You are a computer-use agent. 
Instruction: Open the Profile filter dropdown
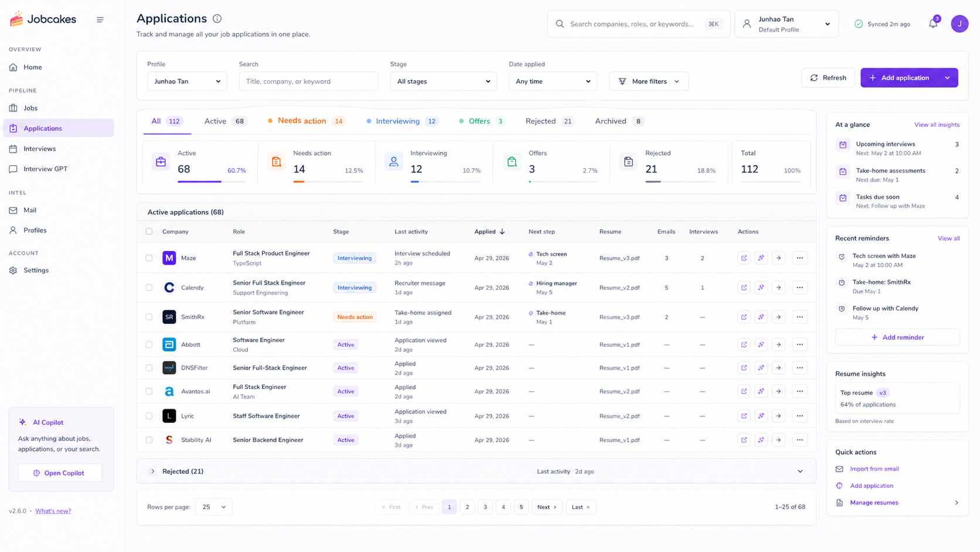point(187,82)
